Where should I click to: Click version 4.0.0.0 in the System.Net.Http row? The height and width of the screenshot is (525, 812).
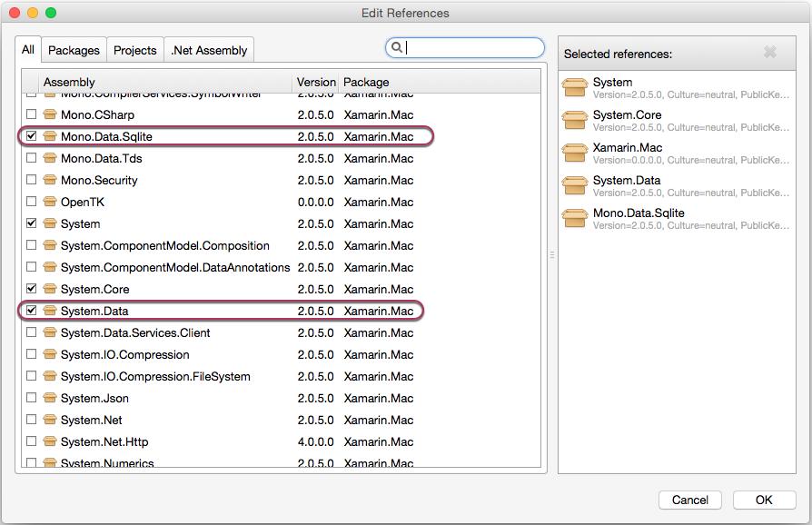[x=315, y=441]
